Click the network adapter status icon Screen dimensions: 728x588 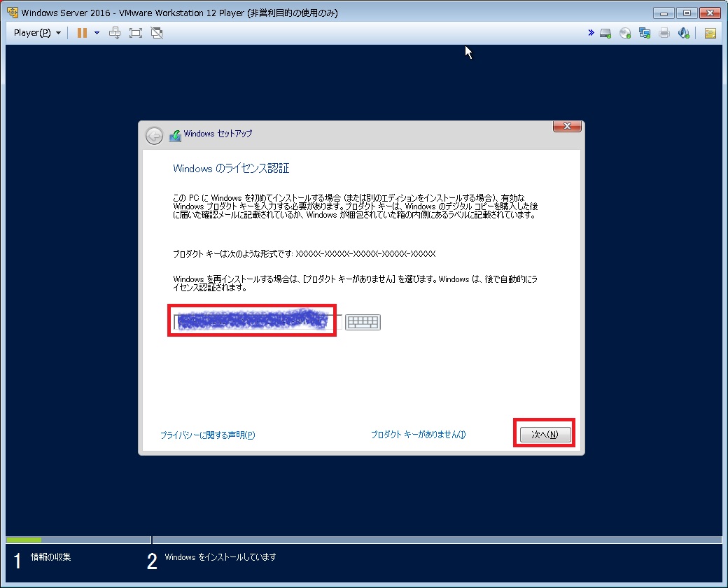[x=645, y=33]
